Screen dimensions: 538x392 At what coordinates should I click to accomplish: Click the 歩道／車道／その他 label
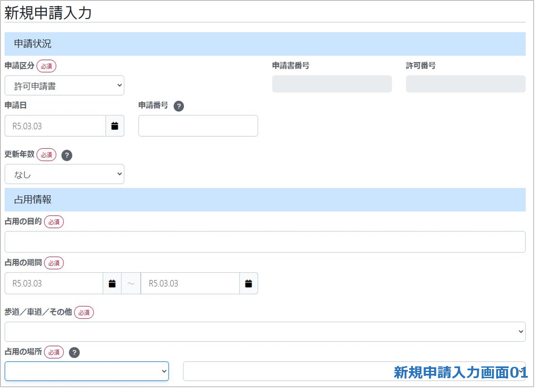click(38, 312)
